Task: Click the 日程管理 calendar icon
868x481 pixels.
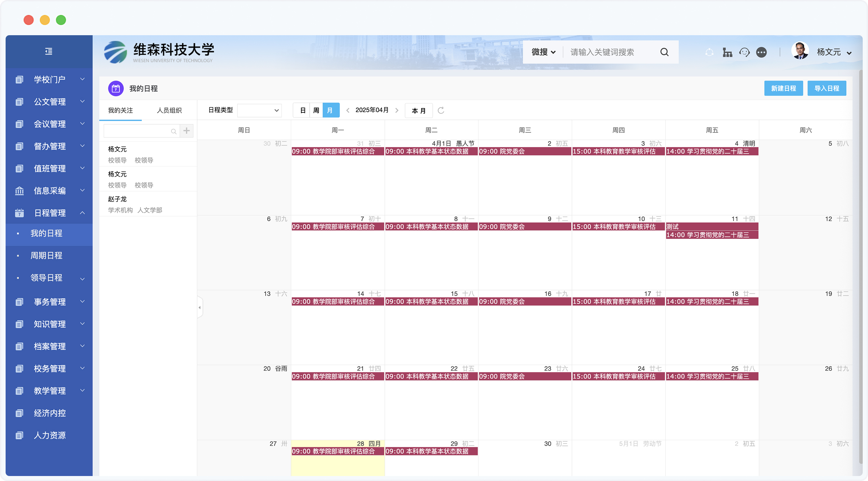Action: click(19, 213)
